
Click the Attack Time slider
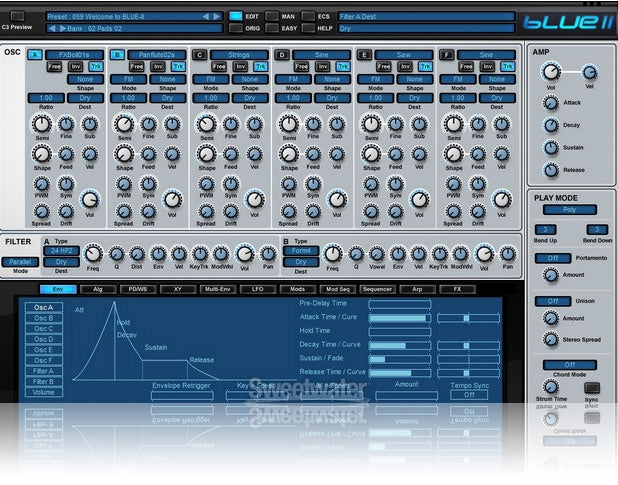click(x=400, y=318)
